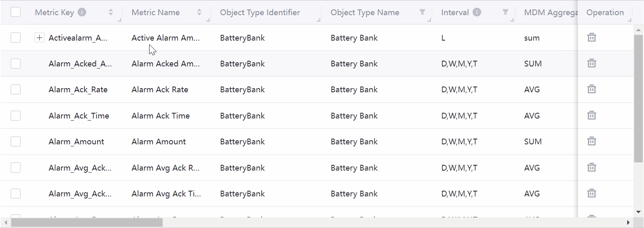Click trash icon for Alarm_Ack_Rate row
The width and height of the screenshot is (644, 228).
592,89
